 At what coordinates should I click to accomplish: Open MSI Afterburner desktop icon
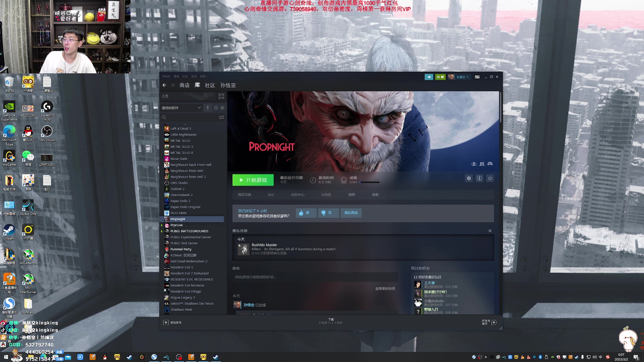pyautogui.click(x=28, y=284)
